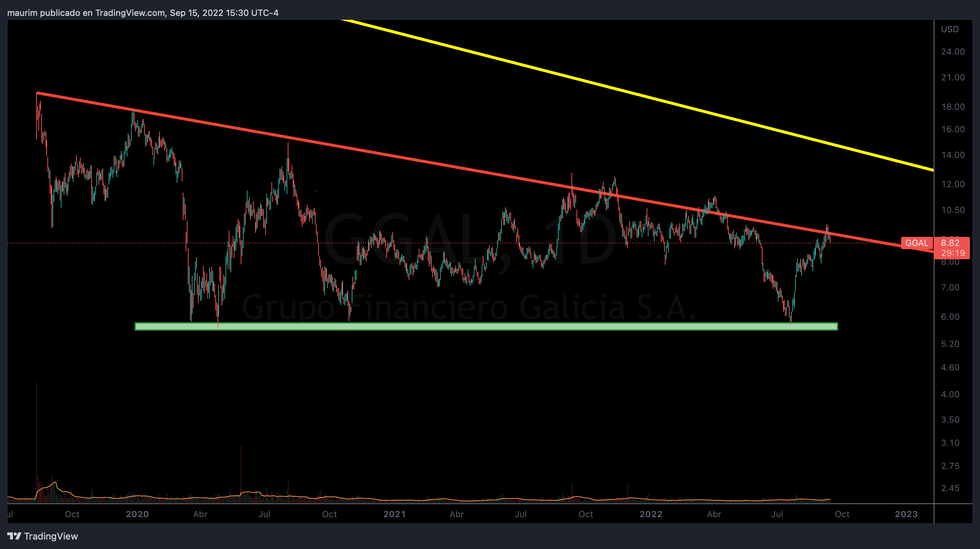This screenshot has width=980, height=549.
Task: Click the 2020 label on time axis
Action: (x=137, y=514)
